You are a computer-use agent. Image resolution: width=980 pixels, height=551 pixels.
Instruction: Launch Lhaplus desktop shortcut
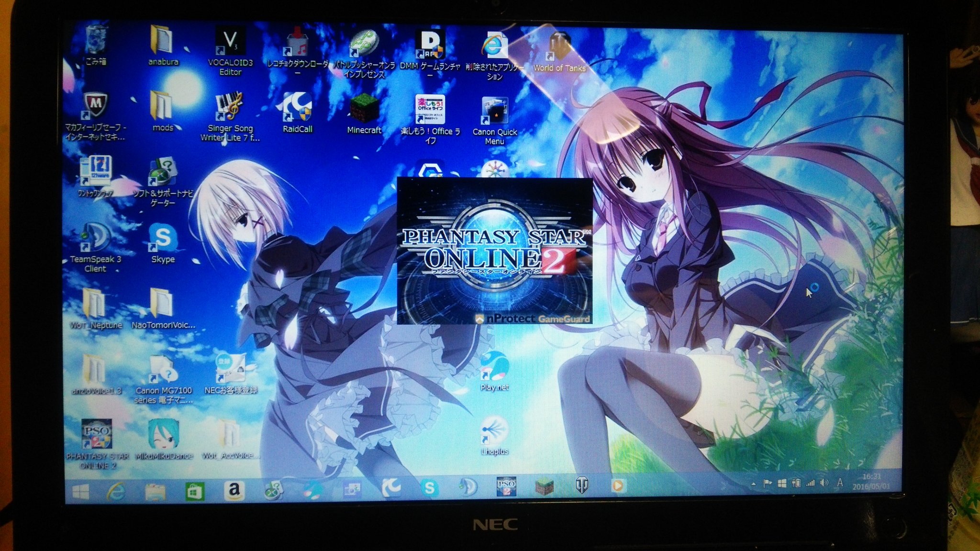pyautogui.click(x=495, y=436)
